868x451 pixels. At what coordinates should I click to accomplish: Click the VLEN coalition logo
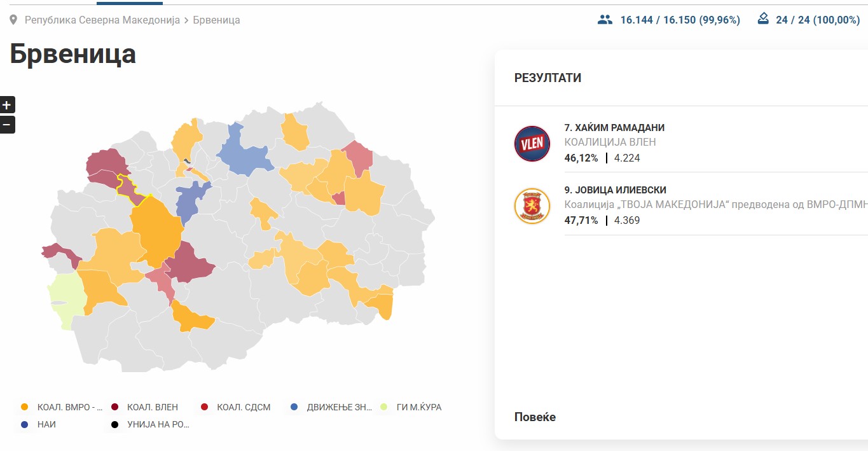coord(532,143)
